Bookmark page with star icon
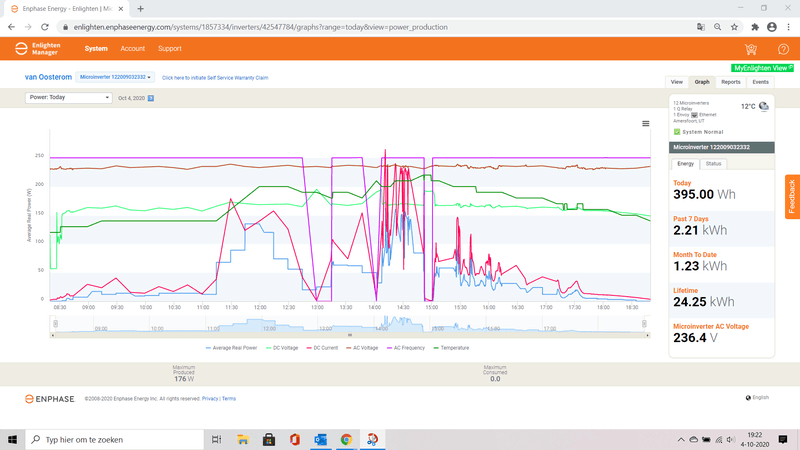This screenshot has width=800, height=450. click(734, 27)
